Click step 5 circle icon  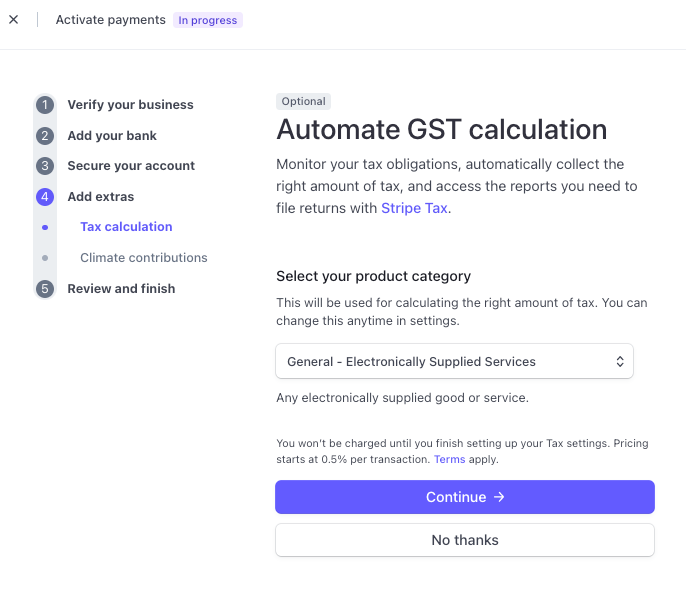click(45, 289)
